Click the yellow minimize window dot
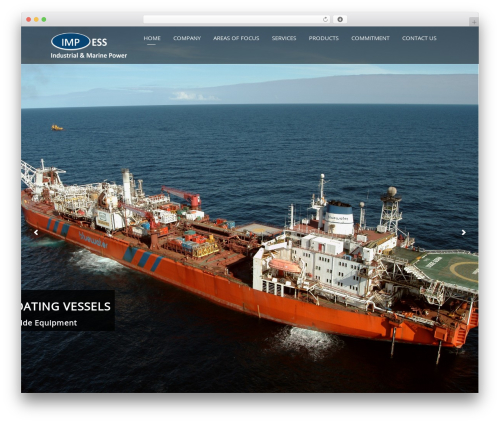Viewport: 500px width, 423px height. click(x=36, y=19)
